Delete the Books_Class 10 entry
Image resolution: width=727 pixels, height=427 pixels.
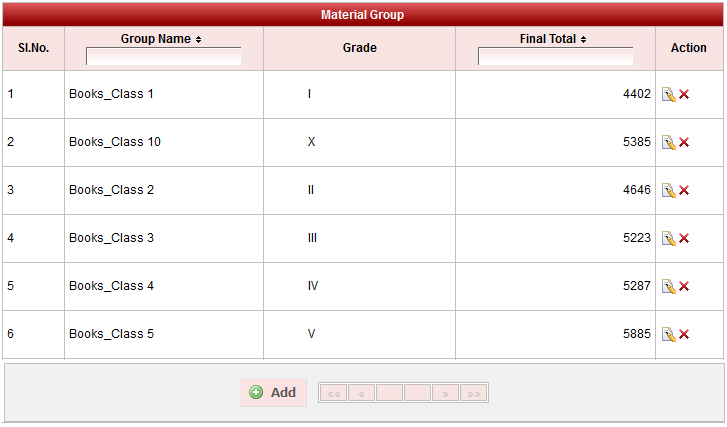[x=684, y=142]
